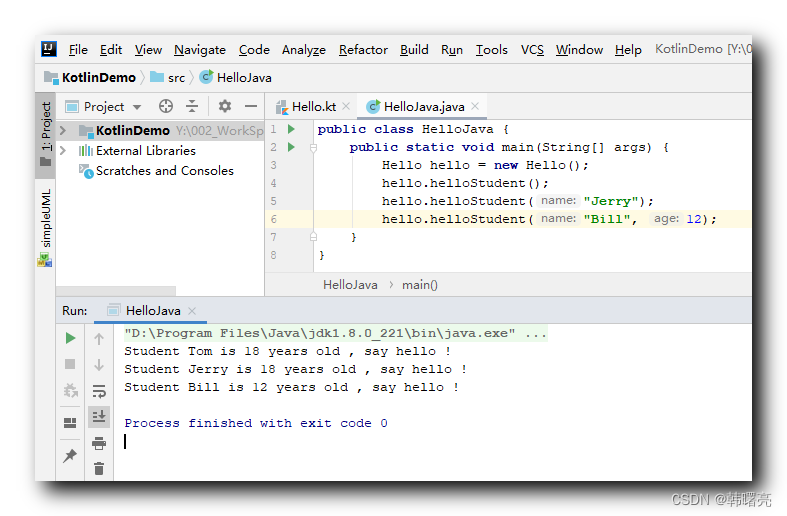Open the Navigate menu
Viewport: 787px width, 516px height.
pyautogui.click(x=200, y=50)
